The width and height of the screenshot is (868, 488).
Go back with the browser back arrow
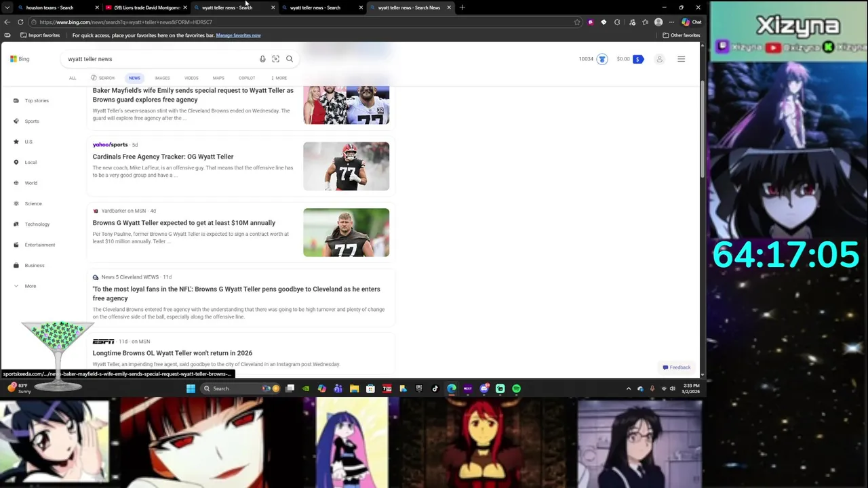[x=7, y=22]
